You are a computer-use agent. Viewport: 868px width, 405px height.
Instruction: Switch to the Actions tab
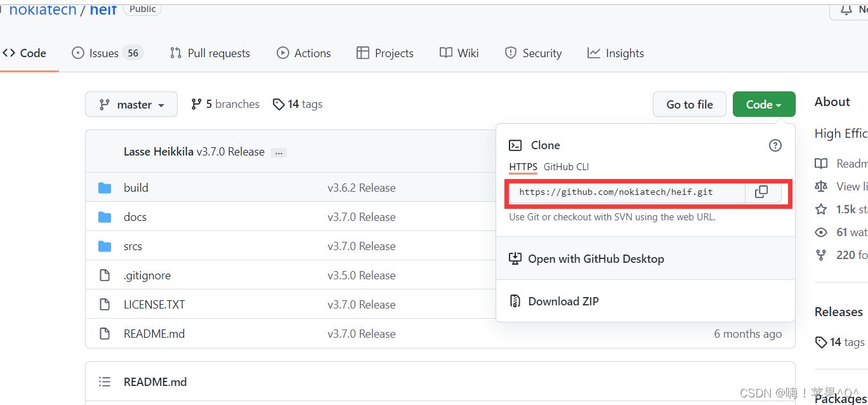pos(304,53)
